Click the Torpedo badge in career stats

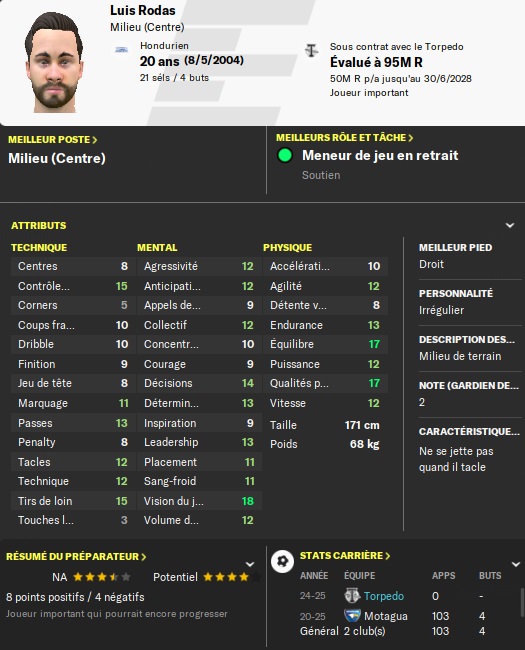click(x=352, y=596)
